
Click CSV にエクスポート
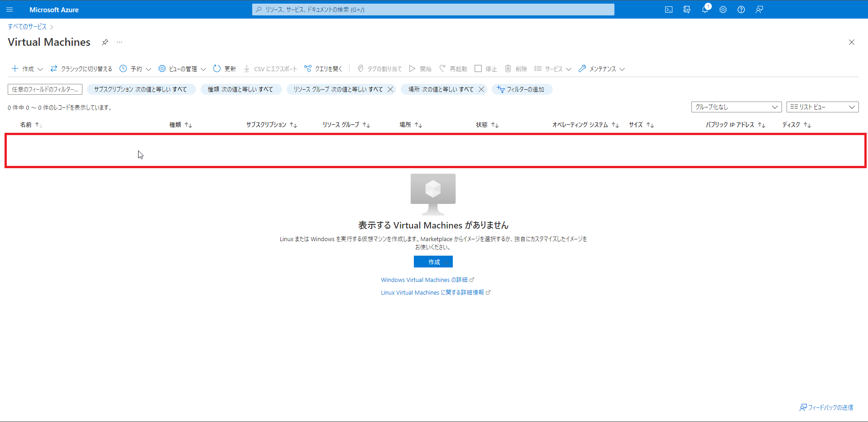tap(270, 69)
